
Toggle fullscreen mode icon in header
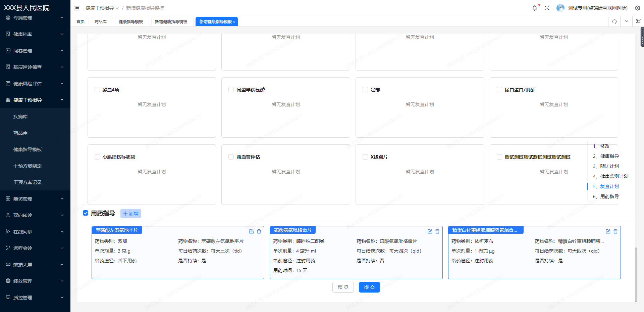tap(547, 8)
